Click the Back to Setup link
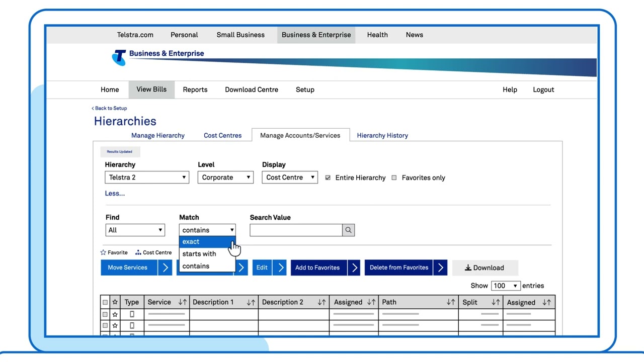Screen dimensions: 644x362 pyautogui.click(x=110, y=108)
